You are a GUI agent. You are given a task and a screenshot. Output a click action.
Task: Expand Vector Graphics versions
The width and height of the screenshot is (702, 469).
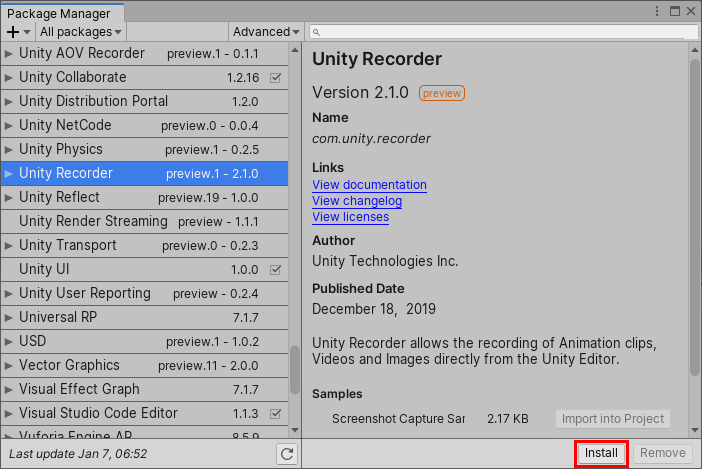click(9, 366)
